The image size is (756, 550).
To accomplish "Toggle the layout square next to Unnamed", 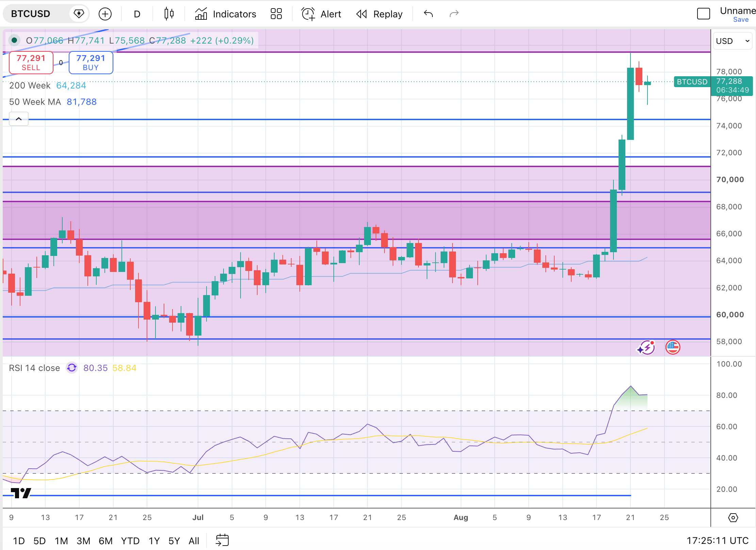I will point(703,14).
